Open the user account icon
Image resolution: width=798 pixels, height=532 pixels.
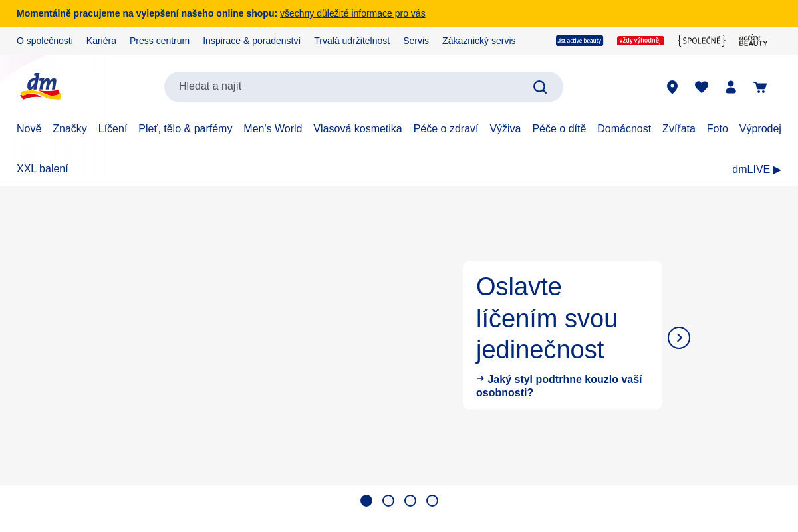(x=731, y=87)
